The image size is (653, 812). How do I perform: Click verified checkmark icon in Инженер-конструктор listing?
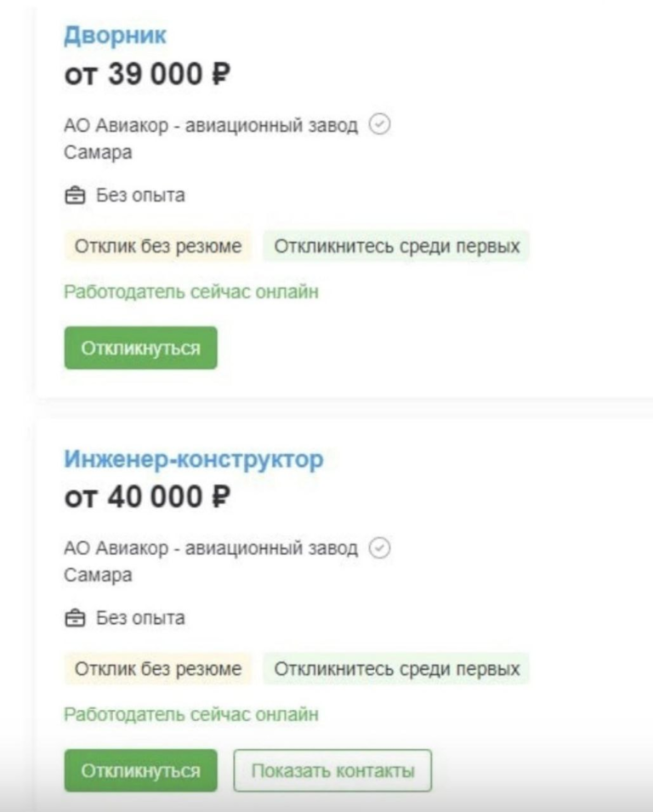point(379,548)
